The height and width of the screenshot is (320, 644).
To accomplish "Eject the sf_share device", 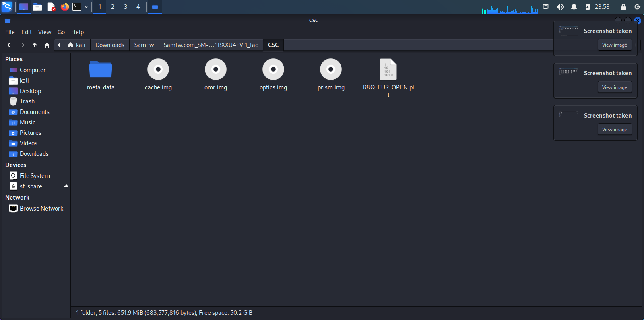I will click(x=66, y=186).
